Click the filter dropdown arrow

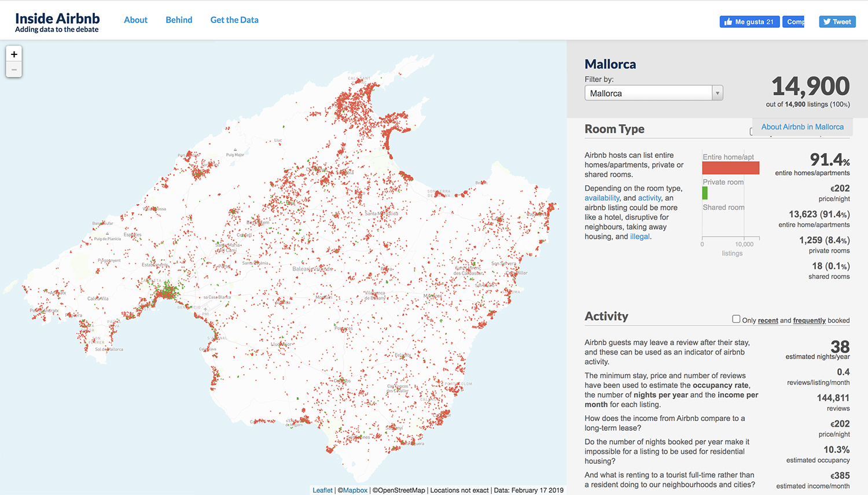[x=718, y=93]
